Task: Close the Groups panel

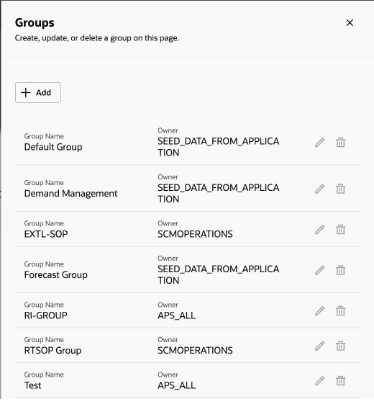Action: click(x=350, y=23)
